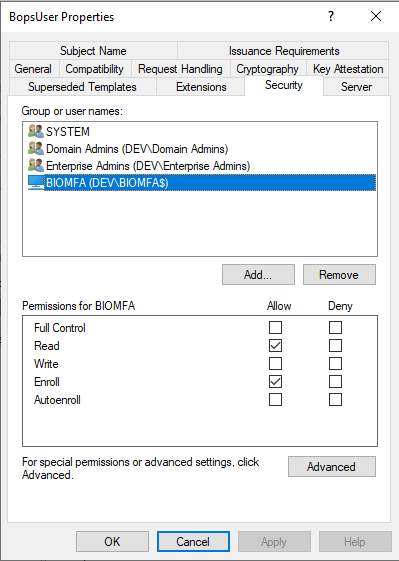This screenshot has height=561, width=399.
Task: Click the BIOMFA computer icon
Action: point(36,183)
